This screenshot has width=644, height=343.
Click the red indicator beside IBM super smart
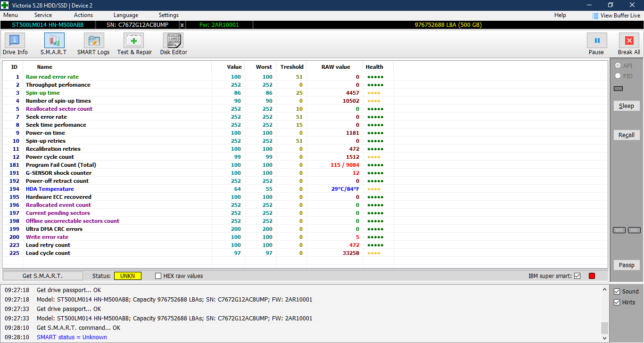(592, 276)
